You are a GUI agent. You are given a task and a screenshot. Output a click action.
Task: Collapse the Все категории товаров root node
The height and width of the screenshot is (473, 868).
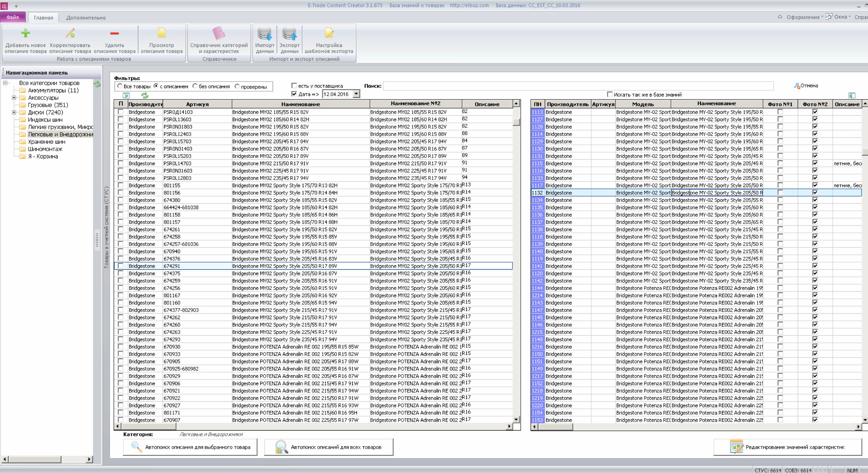point(5,83)
